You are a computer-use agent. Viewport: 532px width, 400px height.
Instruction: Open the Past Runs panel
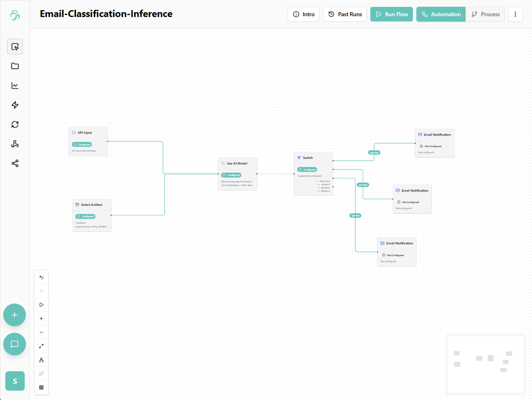(345, 14)
